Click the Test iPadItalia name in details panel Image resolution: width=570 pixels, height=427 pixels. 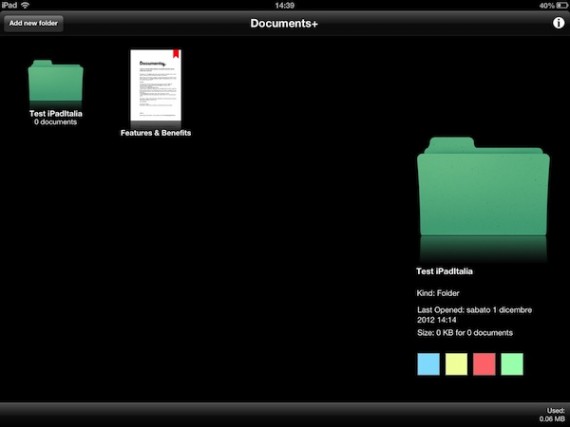click(x=444, y=271)
